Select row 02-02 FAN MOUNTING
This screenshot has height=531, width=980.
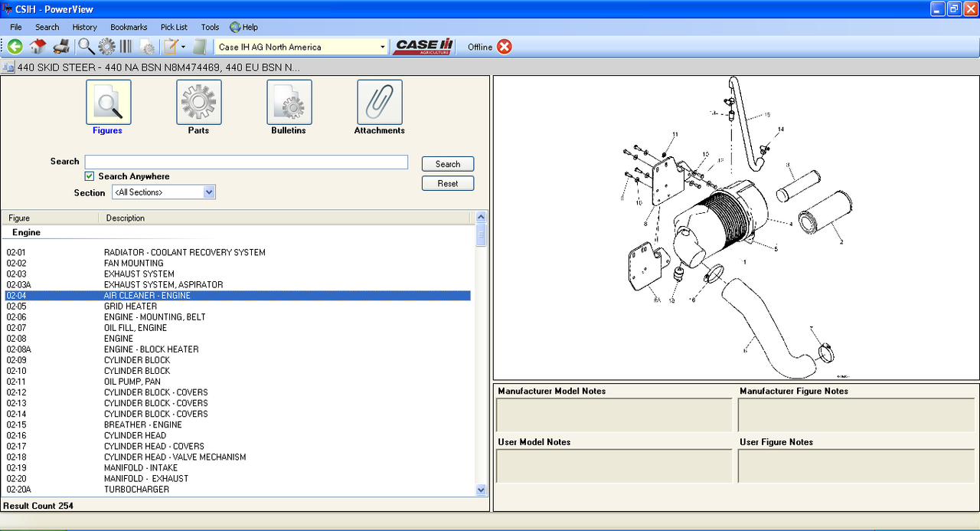[x=237, y=264]
